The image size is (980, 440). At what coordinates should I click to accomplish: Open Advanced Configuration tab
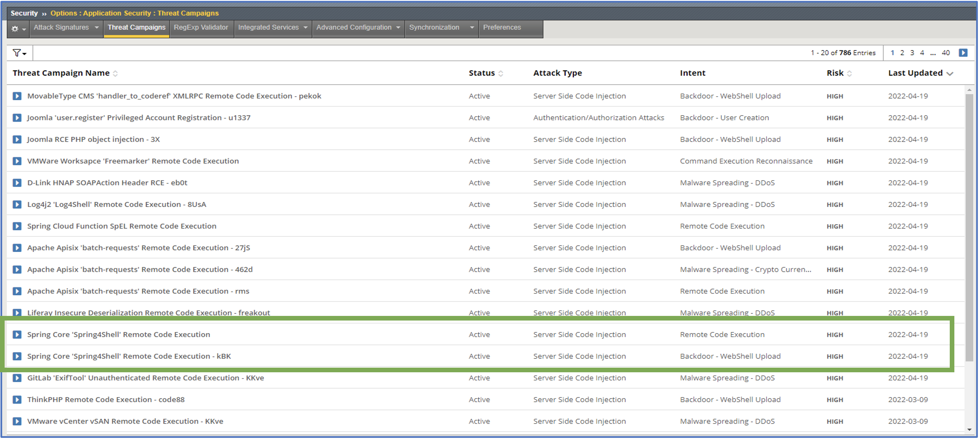click(354, 27)
